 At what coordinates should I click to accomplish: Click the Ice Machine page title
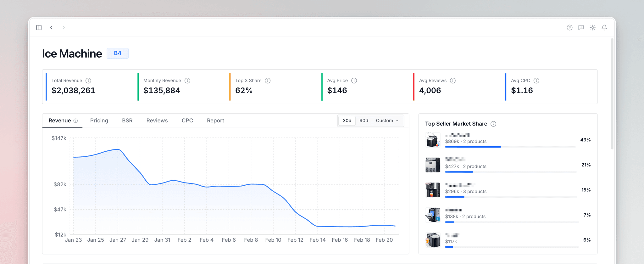point(72,53)
